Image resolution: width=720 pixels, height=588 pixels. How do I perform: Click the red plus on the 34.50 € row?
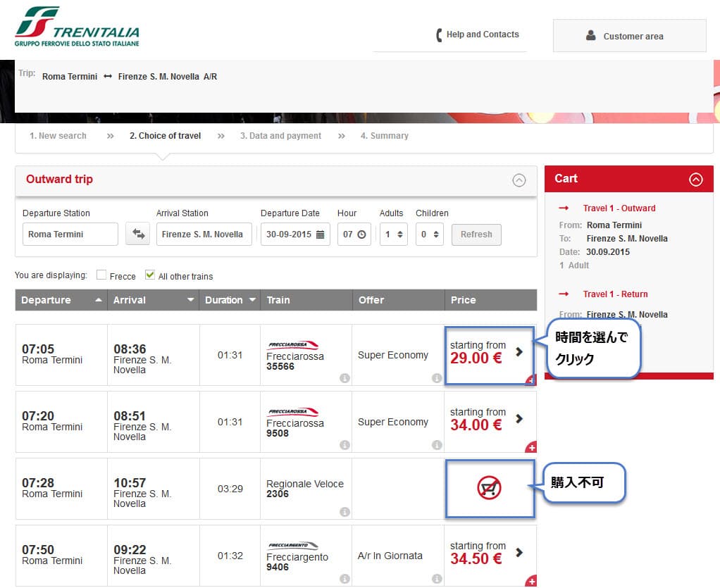tap(531, 581)
